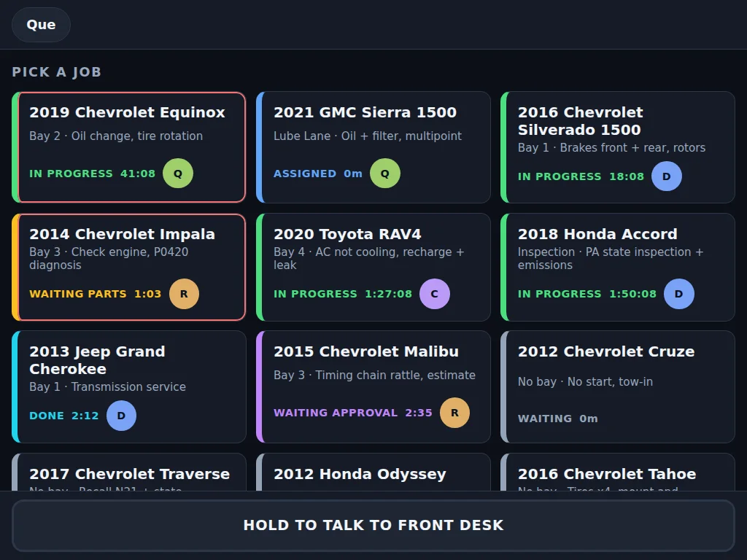The width and height of the screenshot is (747, 560).
Task: Click 'Bay 4 · AC not cooling' description
Action: pos(368,258)
